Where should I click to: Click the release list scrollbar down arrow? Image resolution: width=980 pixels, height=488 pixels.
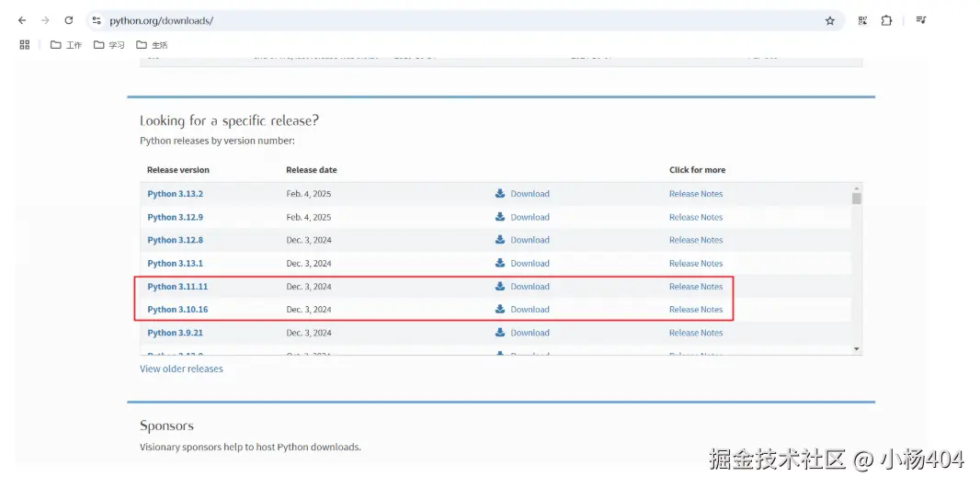click(856, 348)
